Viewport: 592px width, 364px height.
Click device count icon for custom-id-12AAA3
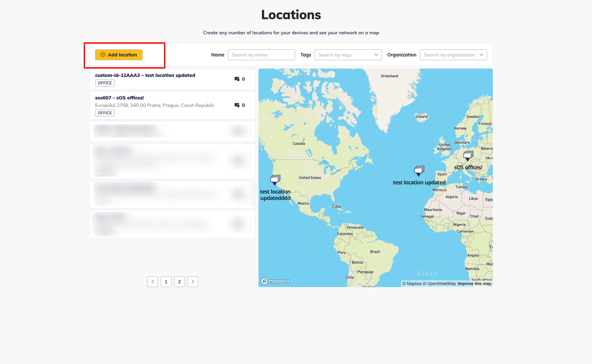click(x=237, y=79)
